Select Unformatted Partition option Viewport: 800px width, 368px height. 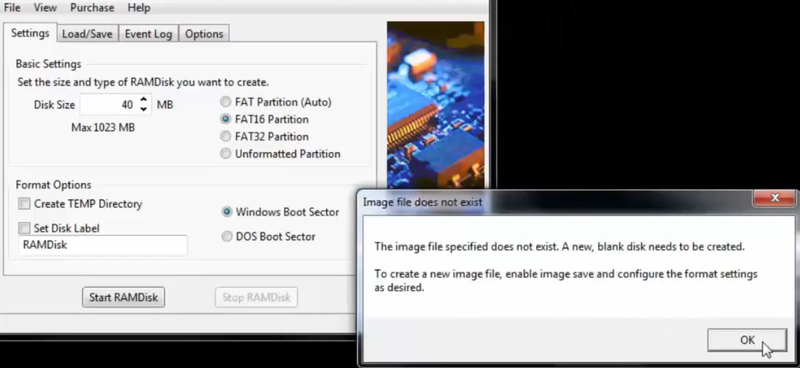pos(280,154)
